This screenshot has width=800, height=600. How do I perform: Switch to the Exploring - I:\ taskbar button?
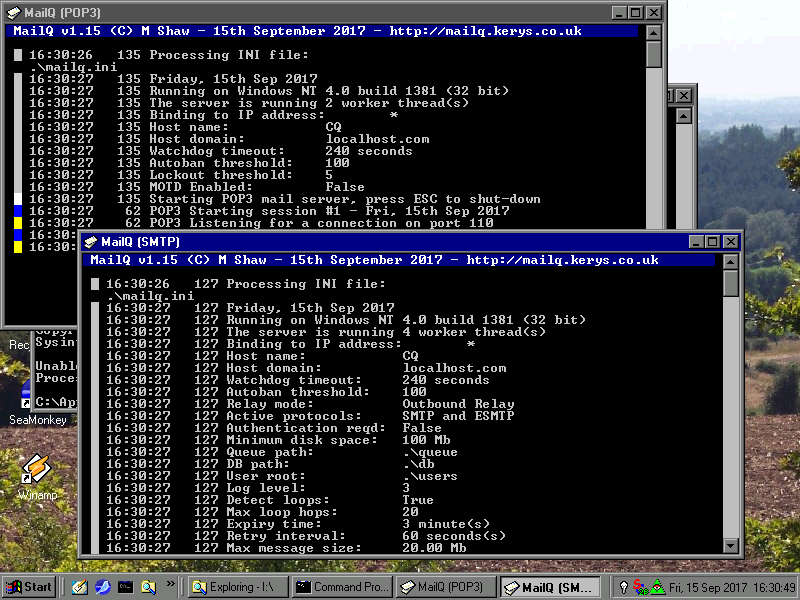pyautogui.click(x=238, y=587)
